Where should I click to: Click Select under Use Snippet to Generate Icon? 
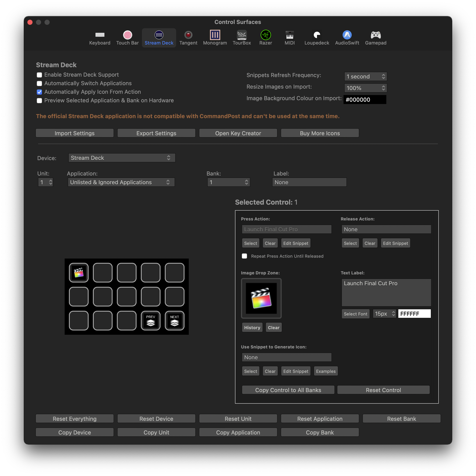pyautogui.click(x=251, y=371)
